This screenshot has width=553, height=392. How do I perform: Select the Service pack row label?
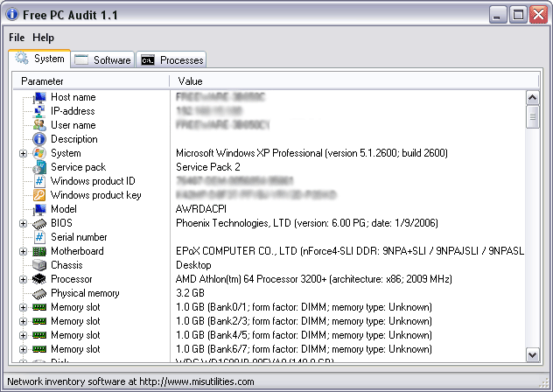[x=78, y=167]
